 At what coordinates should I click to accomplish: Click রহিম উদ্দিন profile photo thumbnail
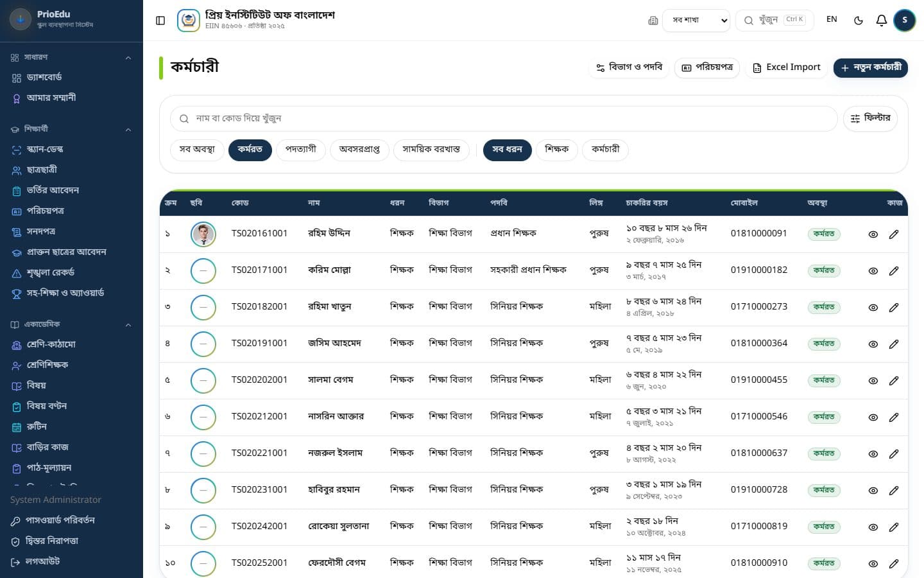point(203,234)
